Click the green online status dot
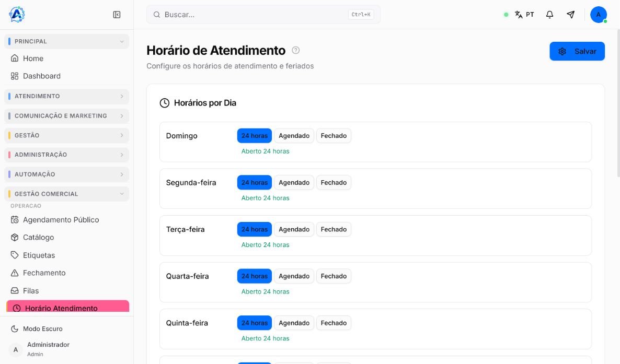The image size is (620, 364). [506, 15]
